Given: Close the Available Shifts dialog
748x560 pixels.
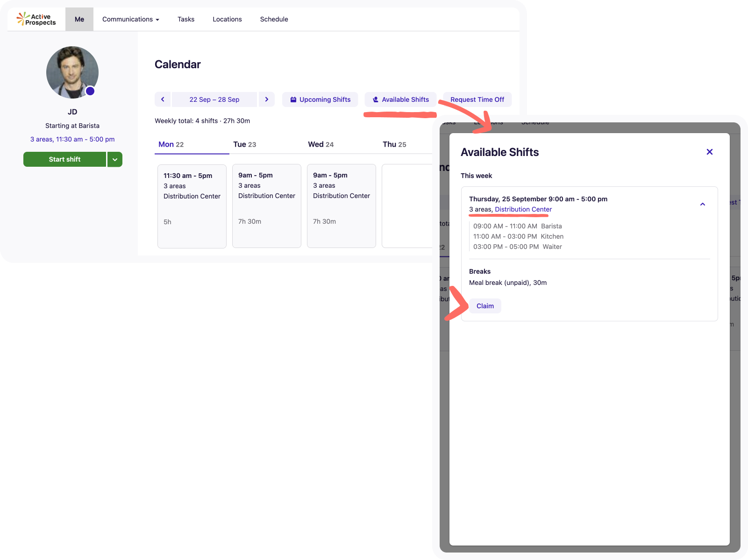Looking at the screenshot, I should pyautogui.click(x=709, y=152).
